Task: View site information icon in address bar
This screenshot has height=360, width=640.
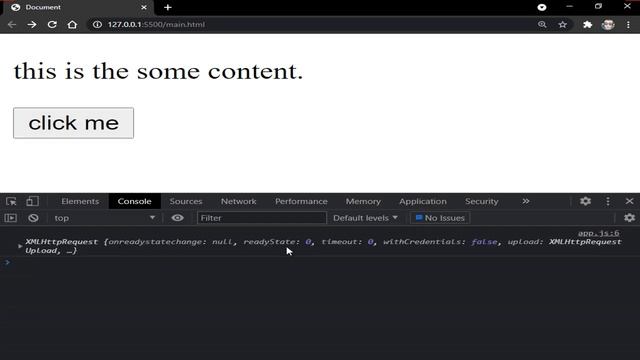Action: pos(97,24)
